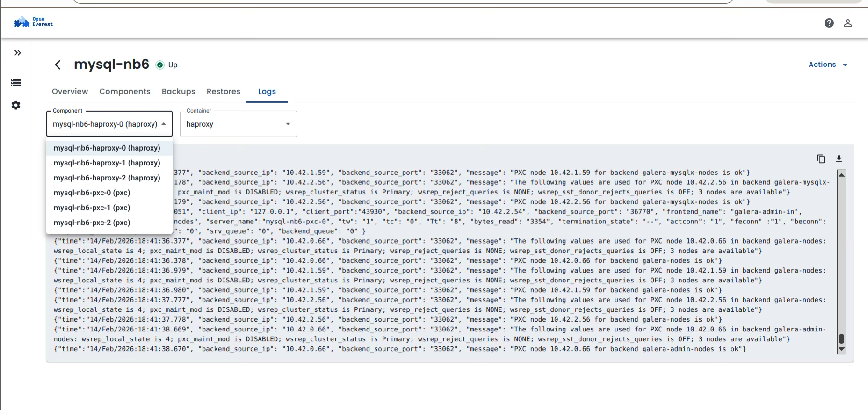This screenshot has height=410, width=868.
Task: Select mysql-nb6-haproxy-1 (haproxy) option
Action: [107, 163]
